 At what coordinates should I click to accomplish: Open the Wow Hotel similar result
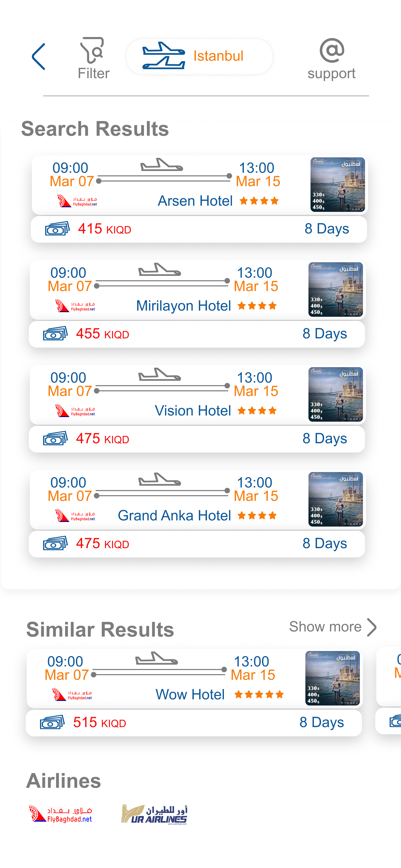click(190, 694)
